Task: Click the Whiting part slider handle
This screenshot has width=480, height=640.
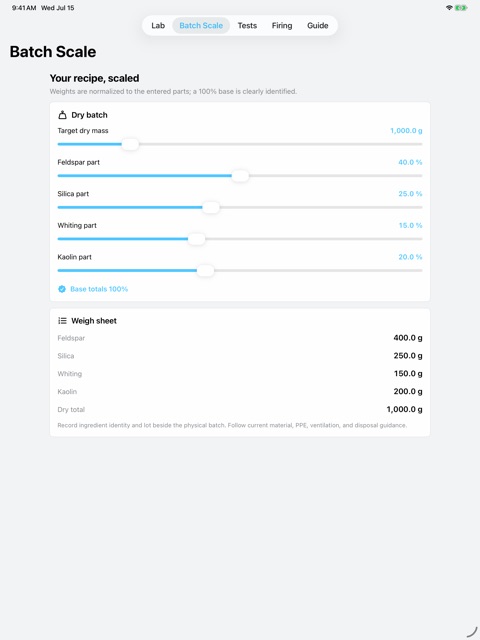Action: click(196, 239)
